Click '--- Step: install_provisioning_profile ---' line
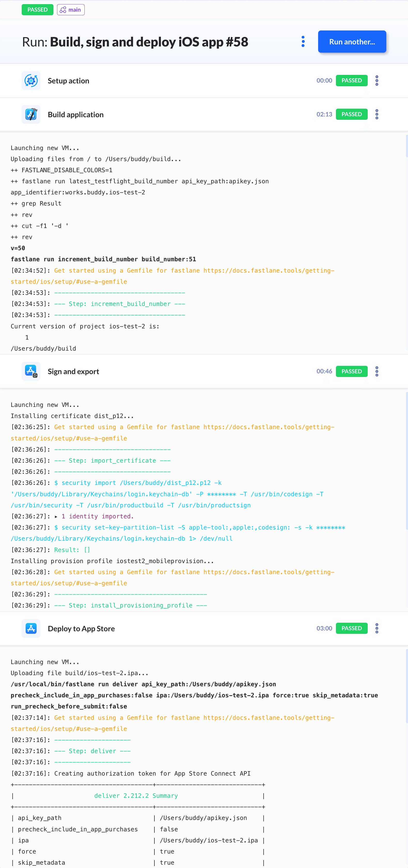This screenshot has height=868, width=408. (x=131, y=605)
